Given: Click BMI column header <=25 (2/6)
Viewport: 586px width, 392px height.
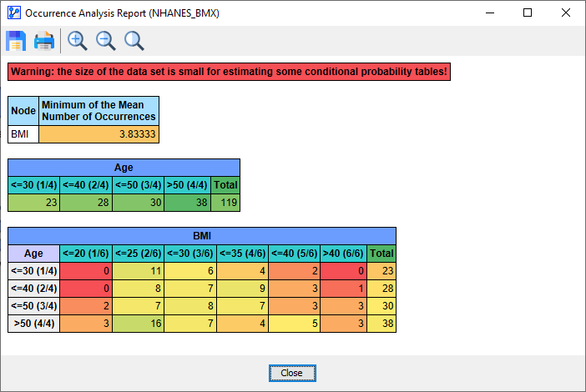Looking at the screenshot, I should [x=138, y=254].
